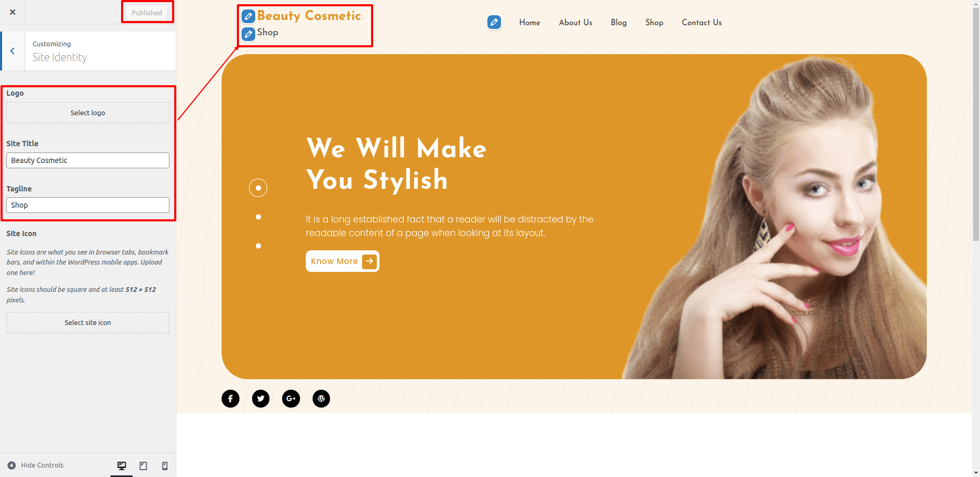
Task: Hide the customizer controls
Action: pyautogui.click(x=35, y=465)
